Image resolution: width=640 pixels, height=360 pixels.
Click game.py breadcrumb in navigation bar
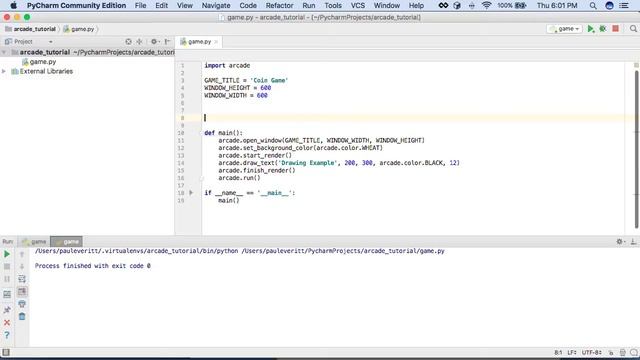pyautogui.click(x=79, y=29)
